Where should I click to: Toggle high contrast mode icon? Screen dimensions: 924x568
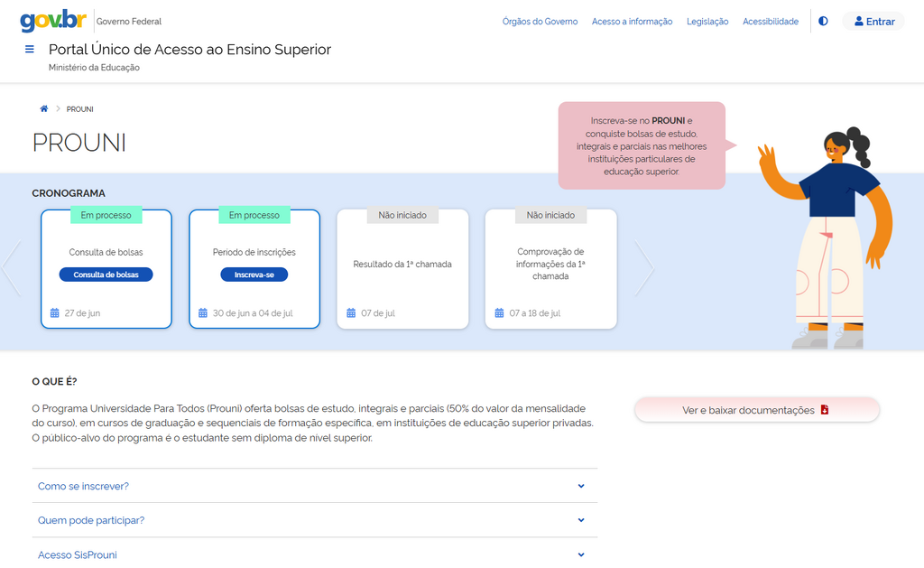823,22
